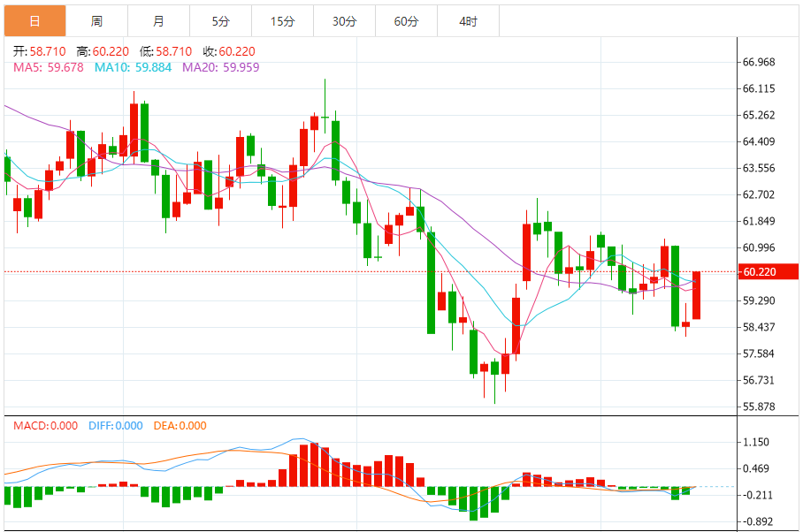Screen dimensions: 803x532
Task: Click the 58.437 price axis label
Action: (x=759, y=327)
